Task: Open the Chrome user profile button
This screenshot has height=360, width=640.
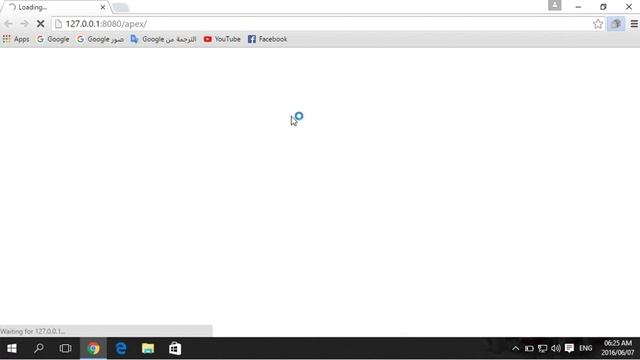Action: [x=554, y=5]
